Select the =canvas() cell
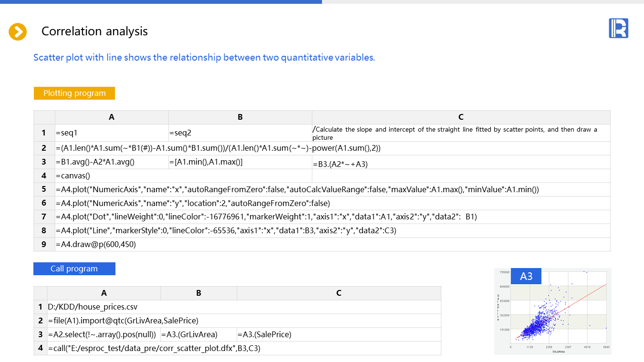The image size is (644, 362). pos(112,176)
